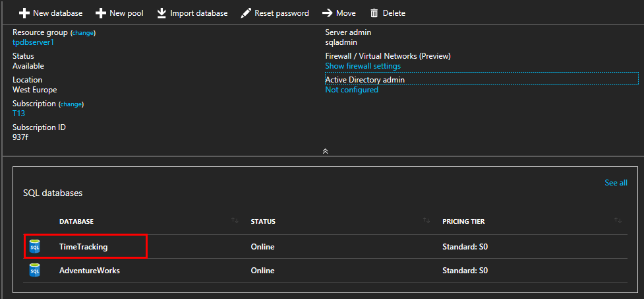Open the tpdbserver1 resource group link
This screenshot has height=299, width=644.
point(33,42)
